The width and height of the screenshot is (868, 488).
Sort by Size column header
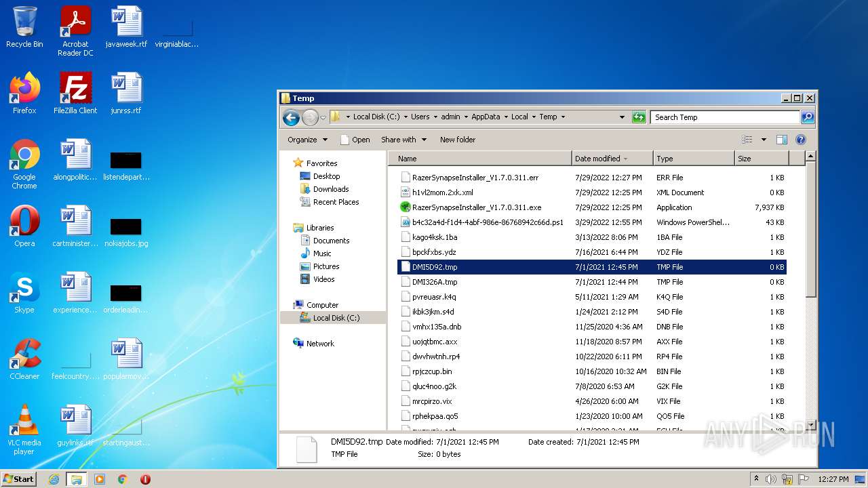tap(762, 159)
